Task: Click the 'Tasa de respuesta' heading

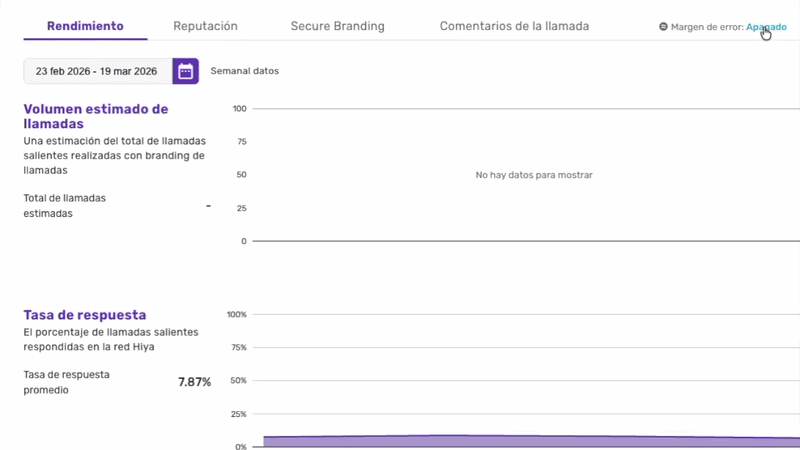Action: (85, 315)
